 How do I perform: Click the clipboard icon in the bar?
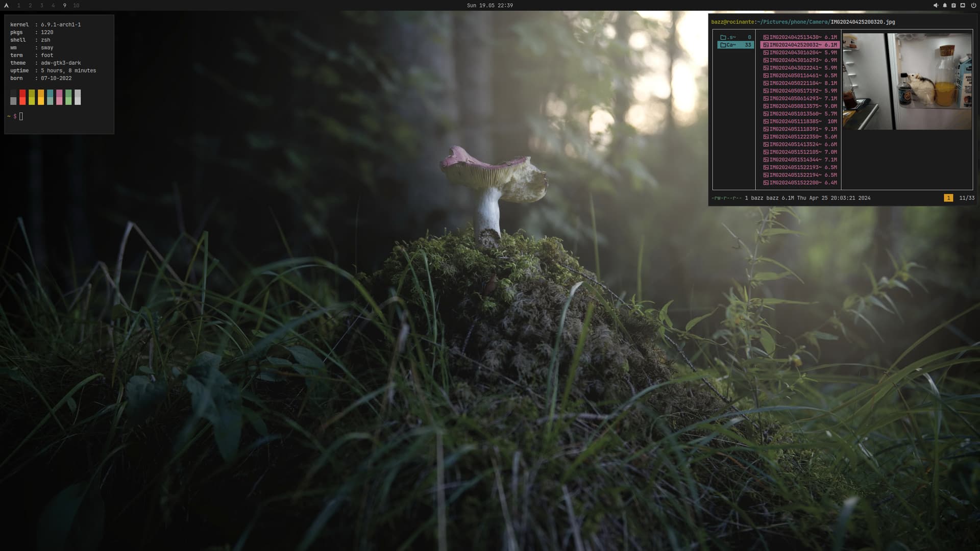click(x=953, y=5)
